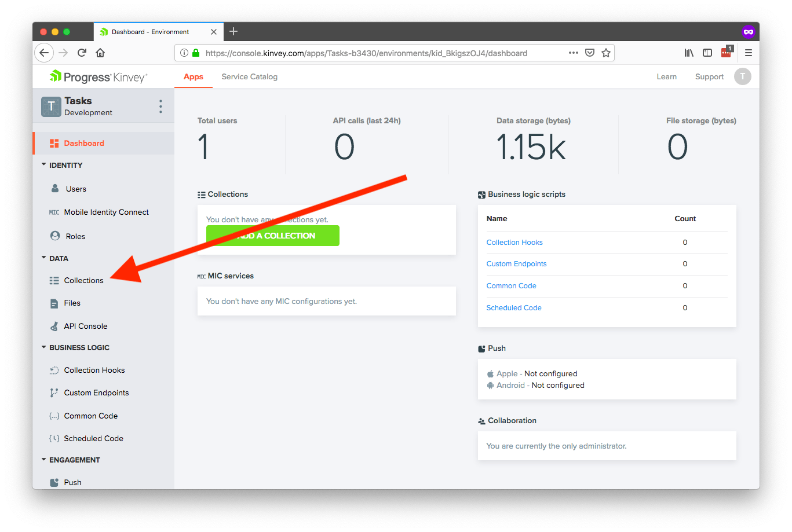Click the Users person icon in sidebar
Viewport: 792px width, 532px height.
[55, 189]
